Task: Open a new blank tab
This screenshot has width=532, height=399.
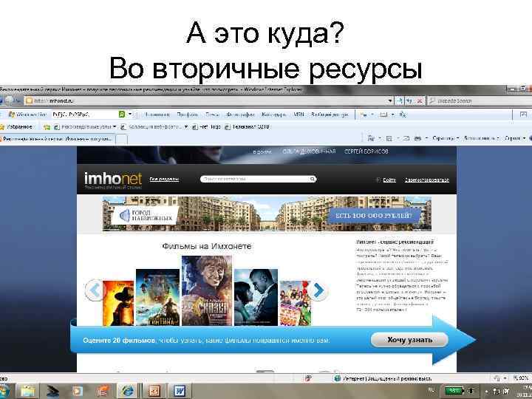Action: tap(122, 139)
